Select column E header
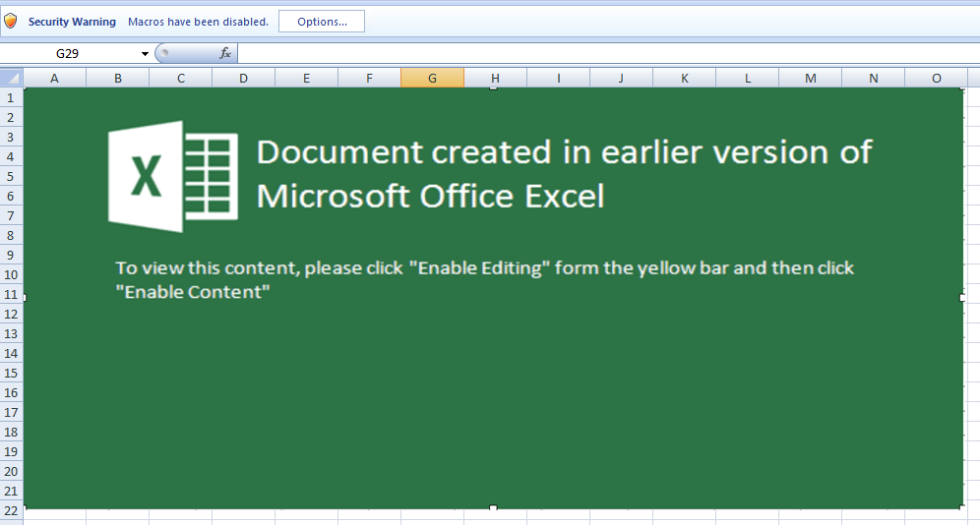The image size is (980, 525). tap(306, 78)
